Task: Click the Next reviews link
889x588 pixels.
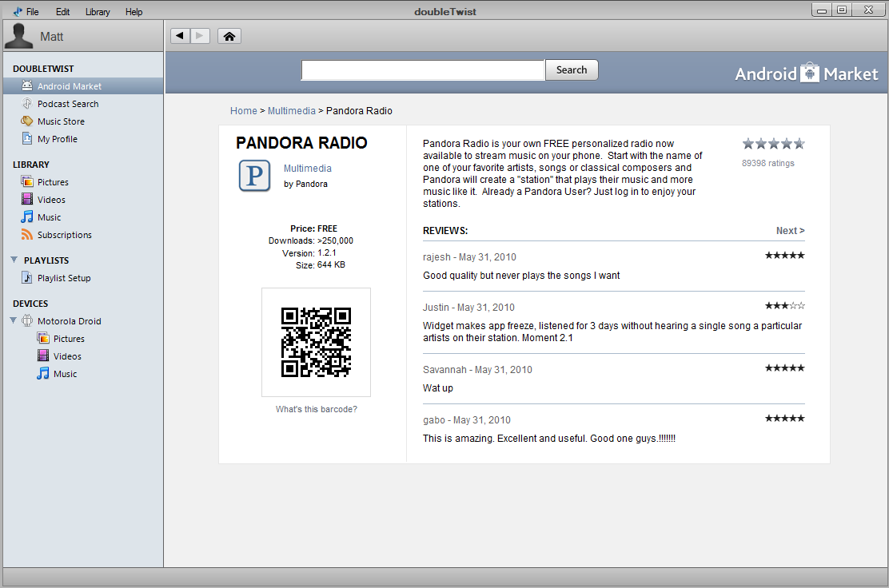Action: pos(790,231)
